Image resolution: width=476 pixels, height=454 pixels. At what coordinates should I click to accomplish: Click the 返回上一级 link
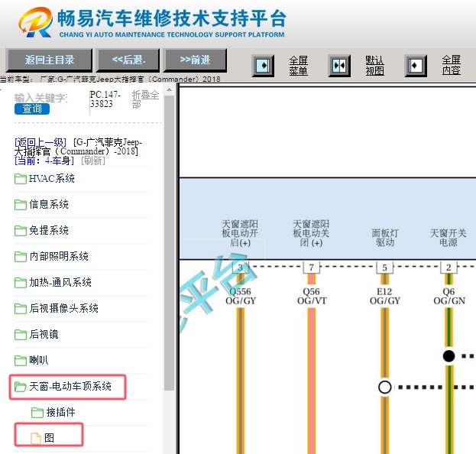40,142
